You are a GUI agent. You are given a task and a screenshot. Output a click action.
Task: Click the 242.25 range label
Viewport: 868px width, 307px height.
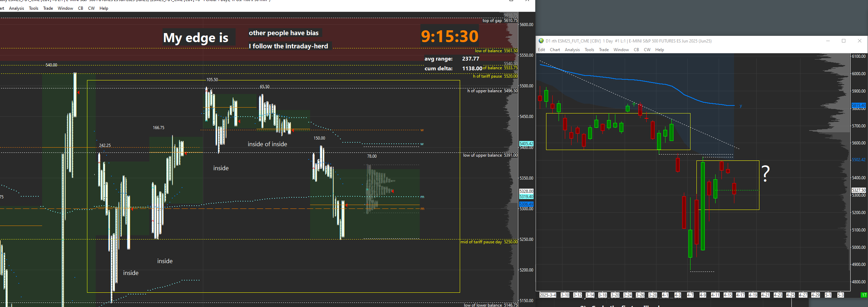pos(105,145)
